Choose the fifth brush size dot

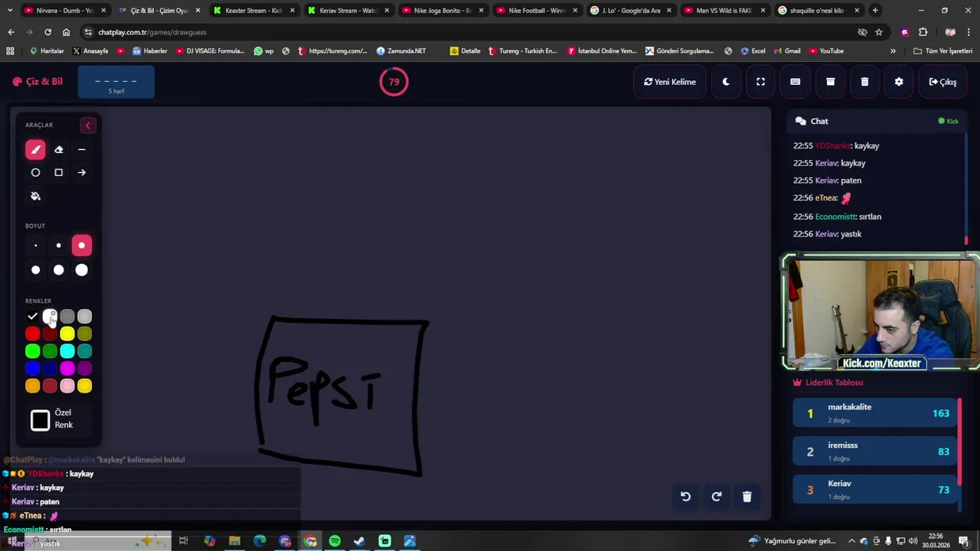(58, 270)
